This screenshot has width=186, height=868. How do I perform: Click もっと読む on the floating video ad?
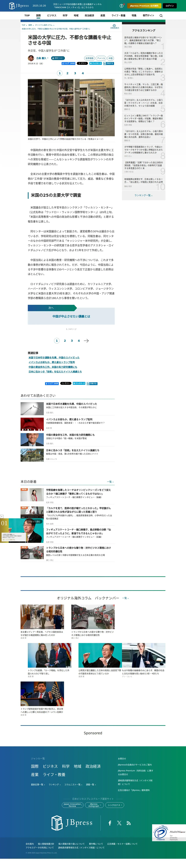coord(35,522)
